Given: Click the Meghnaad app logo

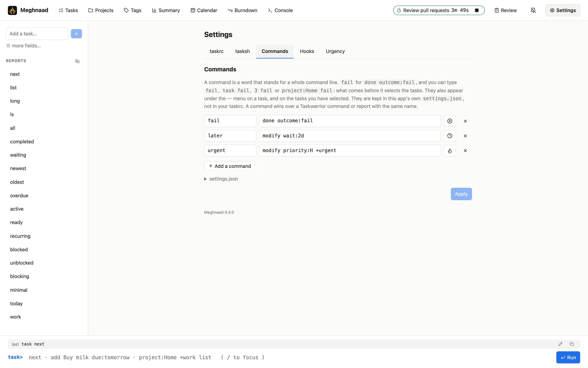Looking at the screenshot, I should pos(12,10).
